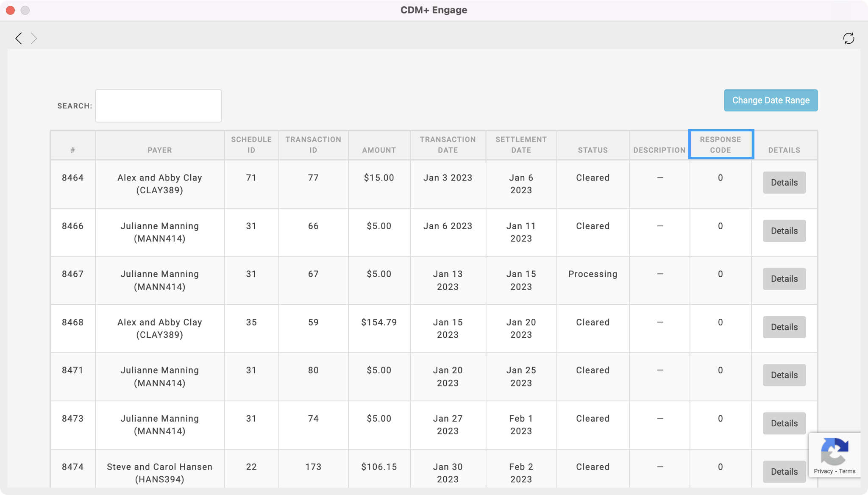Open the reCAPTCHA Privacy link
Image resolution: width=868 pixels, height=495 pixels.
click(x=823, y=471)
